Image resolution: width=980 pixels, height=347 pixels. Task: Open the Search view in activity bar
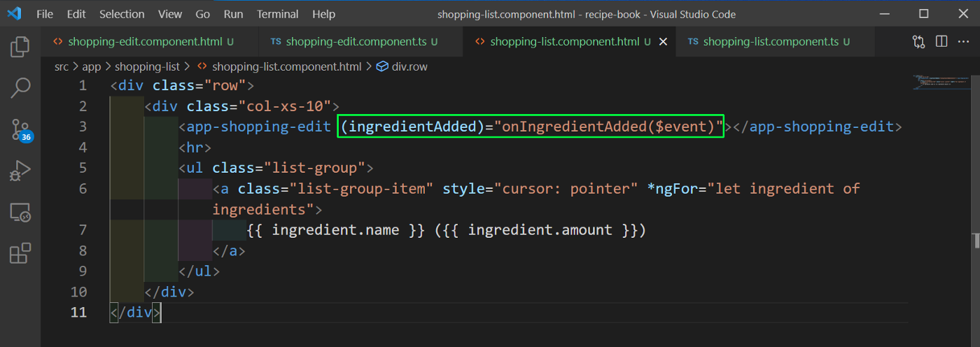click(x=20, y=88)
